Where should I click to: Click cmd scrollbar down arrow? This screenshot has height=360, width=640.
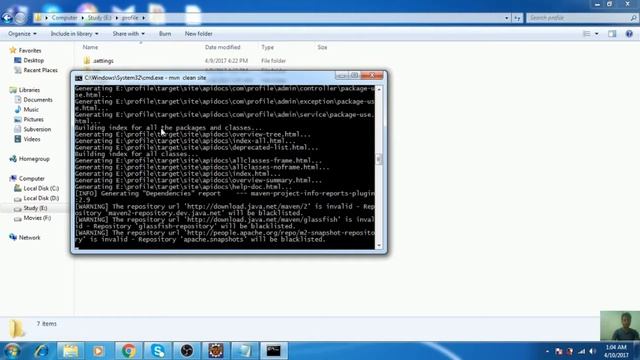pyautogui.click(x=379, y=245)
